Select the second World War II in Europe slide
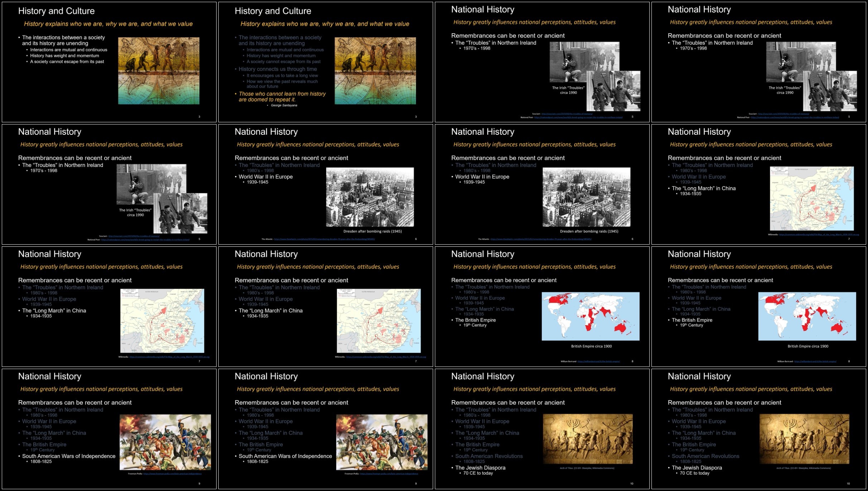Image resolution: width=868 pixels, height=491 pixels. click(x=542, y=185)
